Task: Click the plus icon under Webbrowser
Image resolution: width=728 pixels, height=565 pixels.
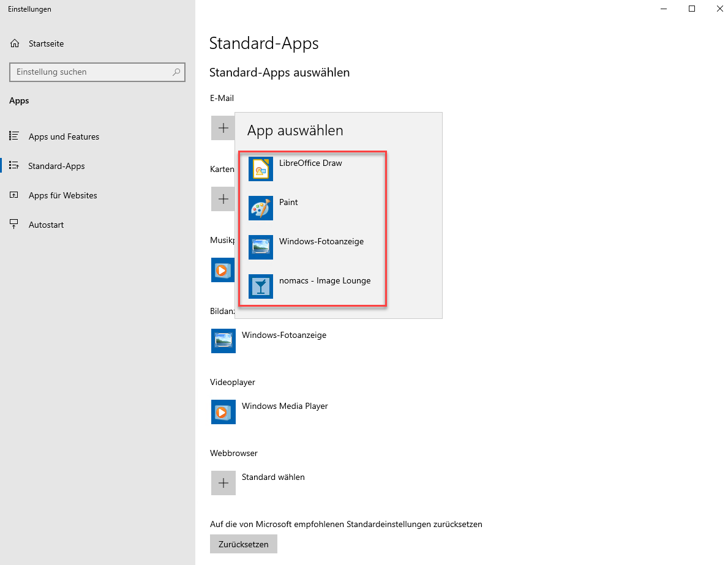Action: pos(223,483)
